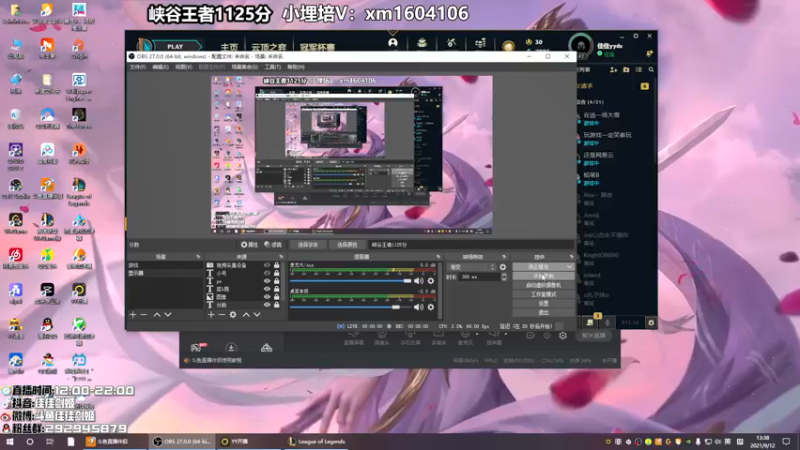Image resolution: width=800 pixels, height=450 pixels.
Task: Open Douyu streaming tool download icon
Action: click(x=231, y=348)
